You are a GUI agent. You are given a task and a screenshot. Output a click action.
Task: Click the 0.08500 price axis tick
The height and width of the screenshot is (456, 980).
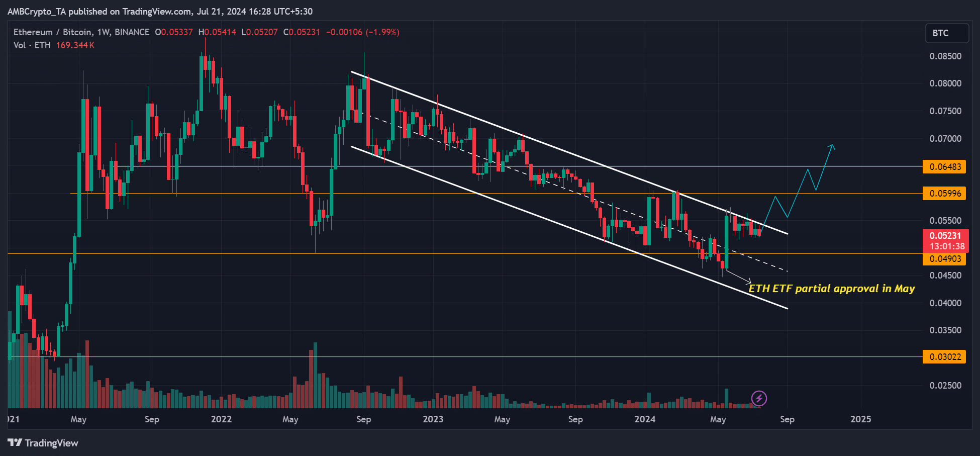pyautogui.click(x=945, y=56)
